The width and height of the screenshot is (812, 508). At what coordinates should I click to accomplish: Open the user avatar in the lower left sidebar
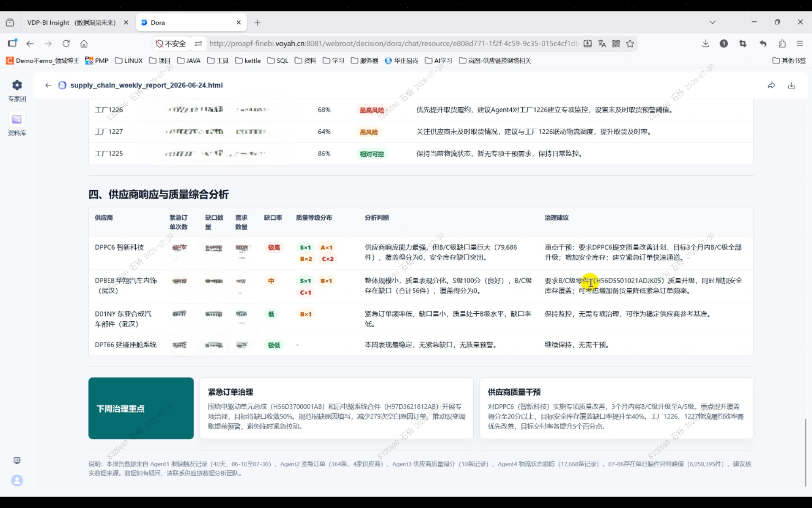17,480
